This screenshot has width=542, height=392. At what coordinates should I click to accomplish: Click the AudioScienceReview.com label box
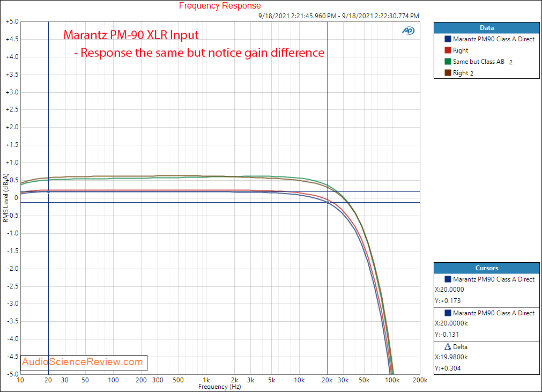point(84,363)
